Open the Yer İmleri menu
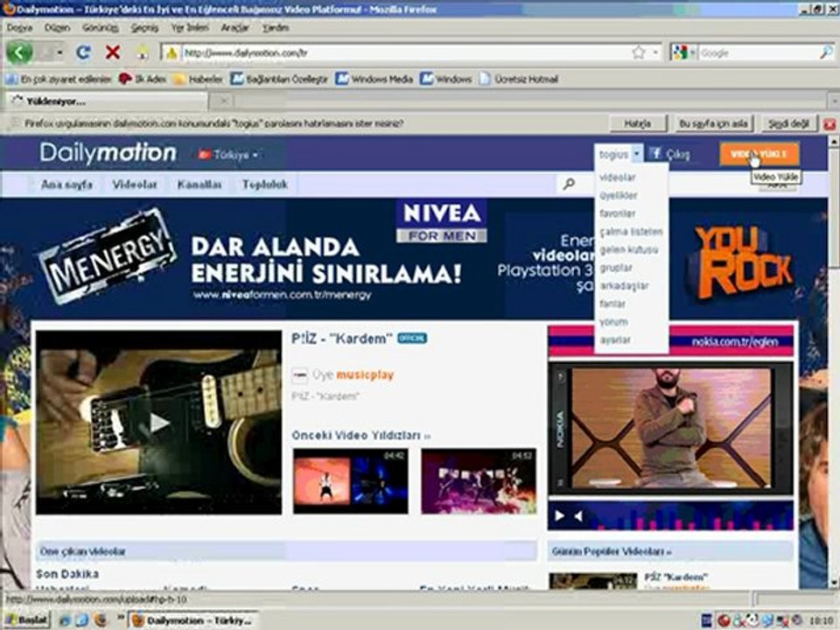The height and width of the screenshot is (630, 840). click(x=190, y=27)
